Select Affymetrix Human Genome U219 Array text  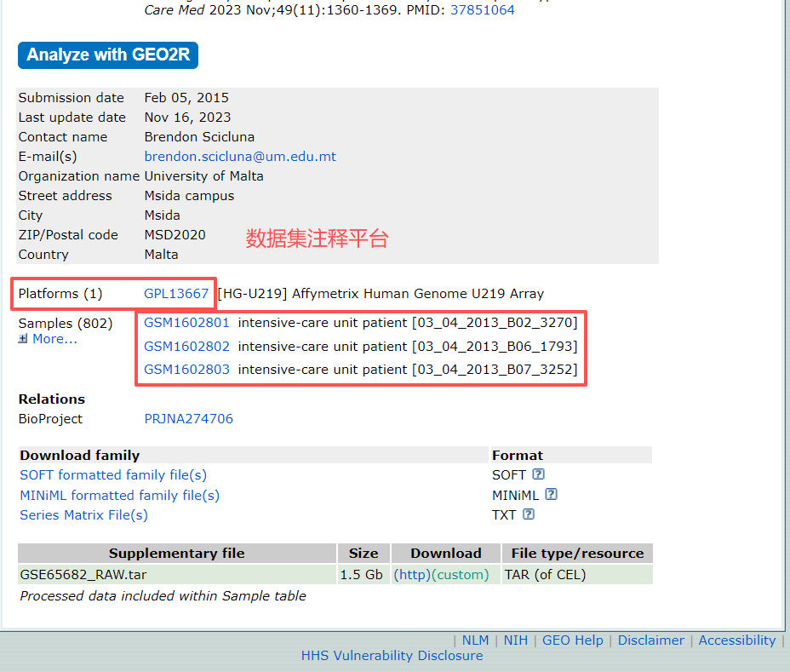pos(418,294)
